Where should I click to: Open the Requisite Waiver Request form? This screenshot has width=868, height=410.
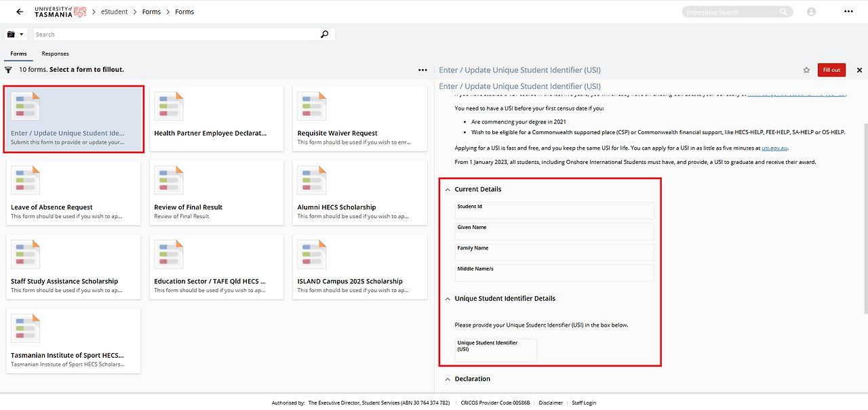360,119
